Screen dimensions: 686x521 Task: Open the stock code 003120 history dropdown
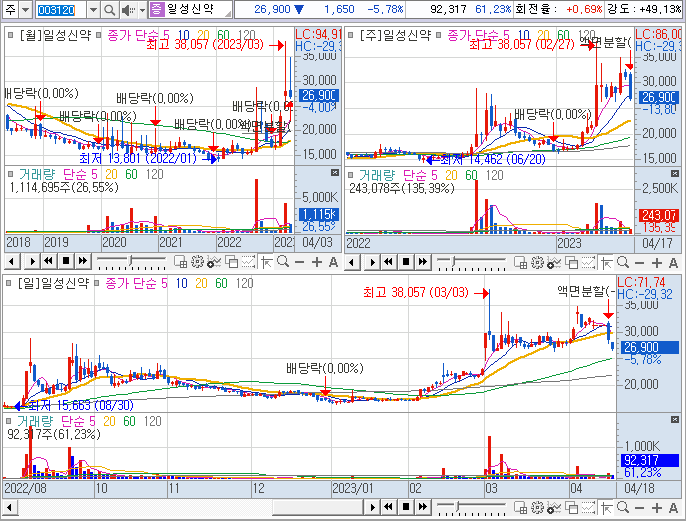[x=93, y=10]
